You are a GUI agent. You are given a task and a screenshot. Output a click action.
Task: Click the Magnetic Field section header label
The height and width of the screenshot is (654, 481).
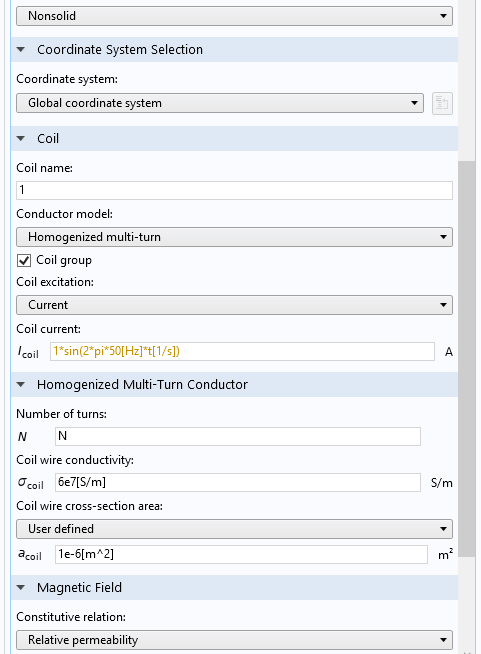click(79, 588)
